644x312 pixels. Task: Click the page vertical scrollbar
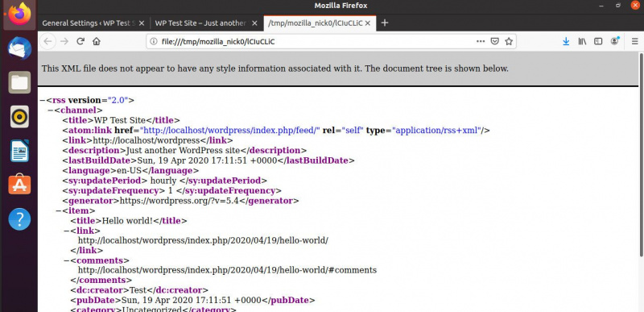tap(641, 155)
